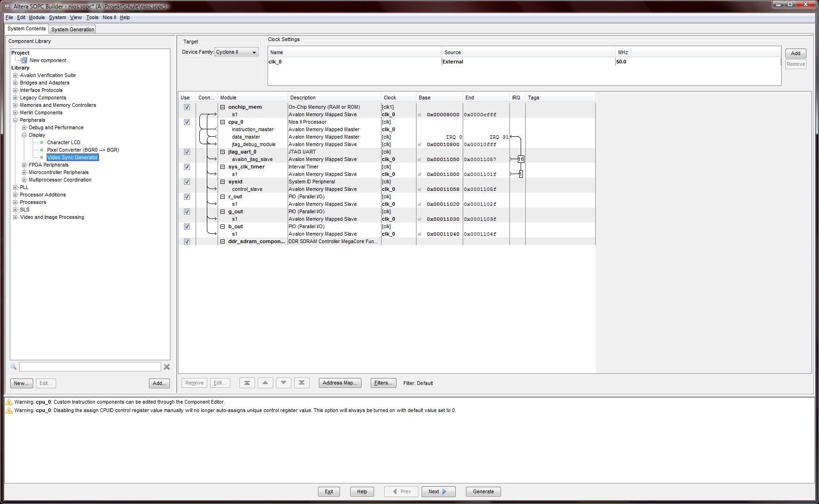Image resolution: width=819 pixels, height=504 pixels.
Task: Click the Generate button
Action: 483,491
